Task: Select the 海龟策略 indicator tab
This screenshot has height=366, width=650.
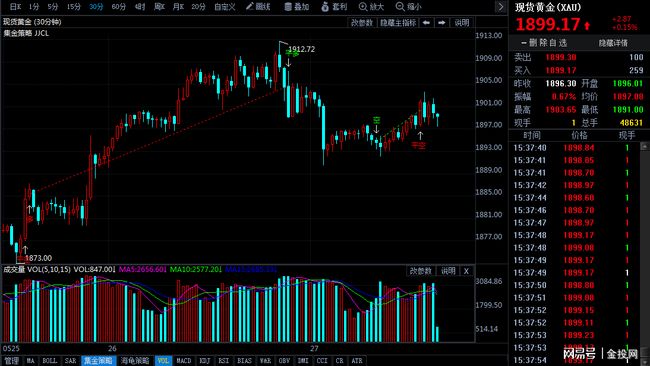Action: pos(135,361)
